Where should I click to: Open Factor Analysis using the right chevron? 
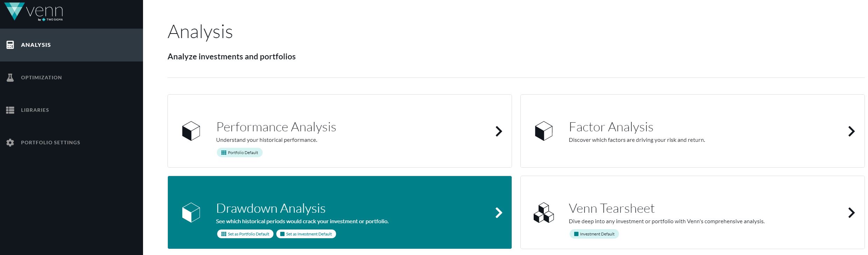pos(851,131)
